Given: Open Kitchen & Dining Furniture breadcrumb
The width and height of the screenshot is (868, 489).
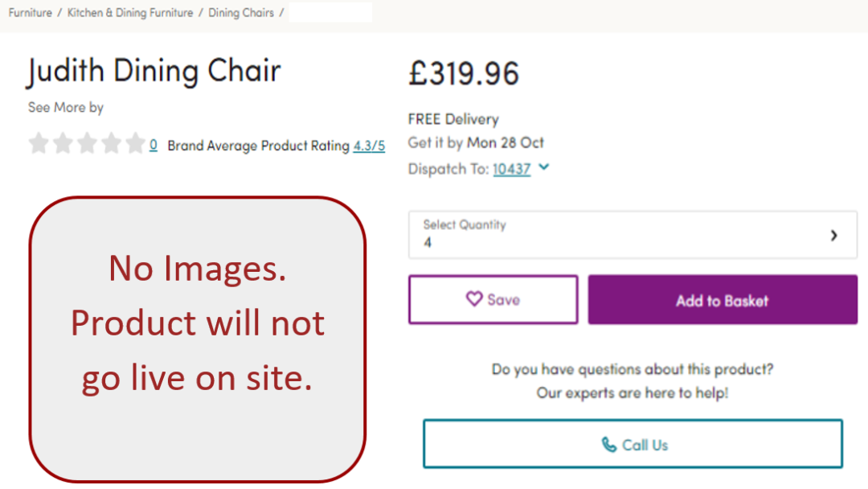Looking at the screenshot, I should (130, 13).
